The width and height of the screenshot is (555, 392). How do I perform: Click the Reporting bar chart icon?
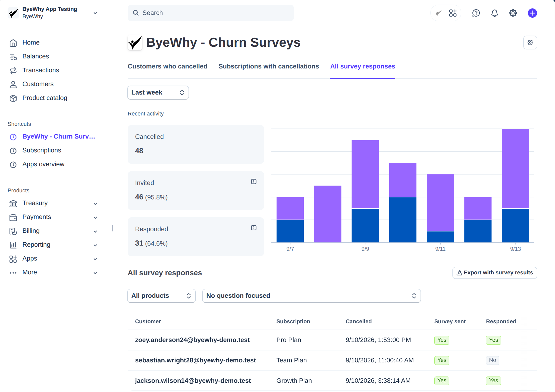click(13, 245)
